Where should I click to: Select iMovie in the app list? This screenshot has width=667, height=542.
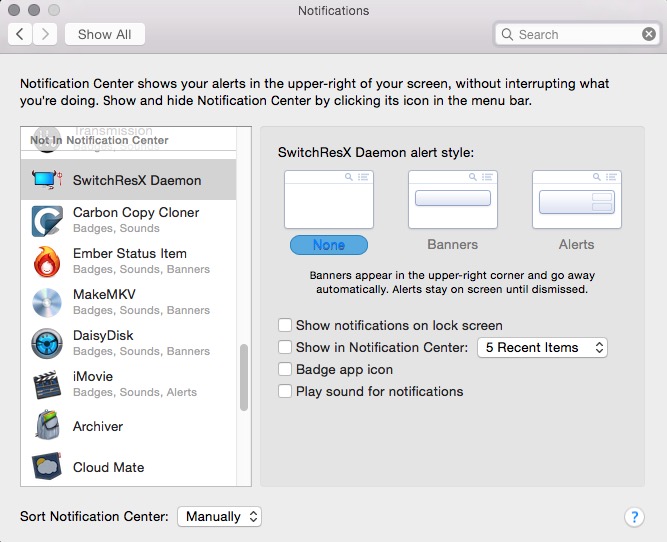click(x=128, y=384)
